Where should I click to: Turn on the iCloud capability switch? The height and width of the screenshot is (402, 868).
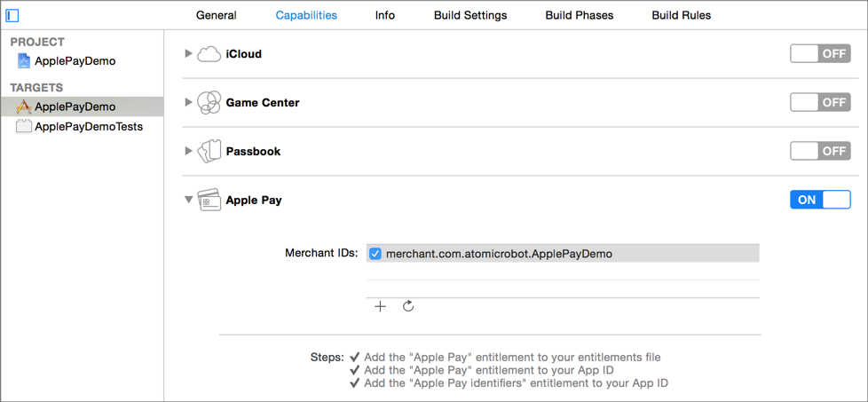click(820, 54)
